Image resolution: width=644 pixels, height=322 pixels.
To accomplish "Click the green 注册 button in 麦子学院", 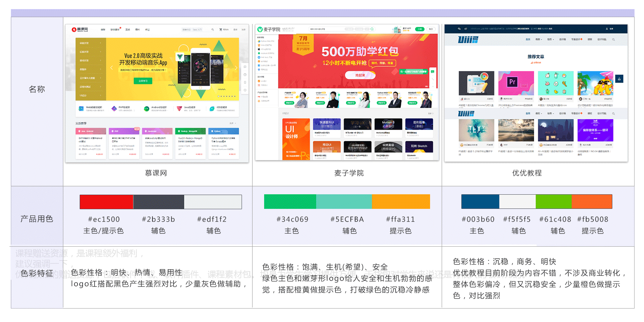I will 420,29.
